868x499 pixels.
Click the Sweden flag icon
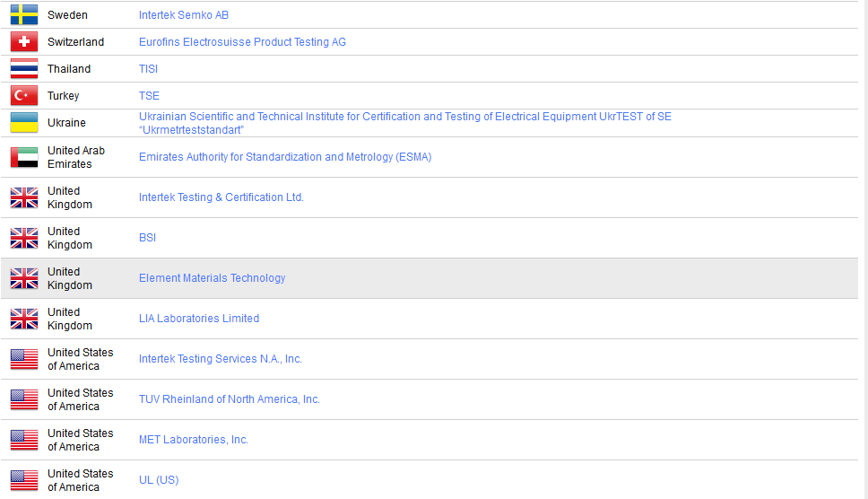[24, 14]
